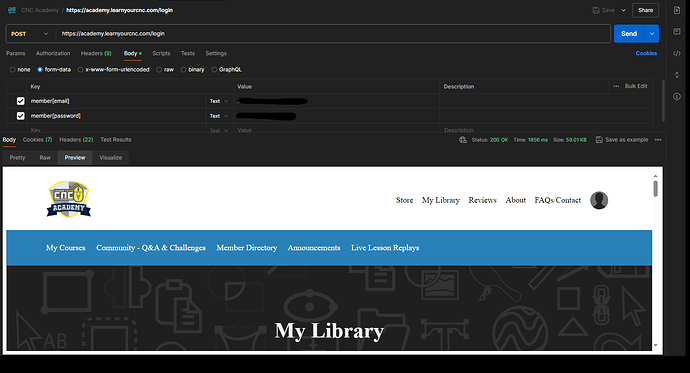The image size is (690, 373).
Task: Click the user avatar in the preview
Action: coord(599,200)
